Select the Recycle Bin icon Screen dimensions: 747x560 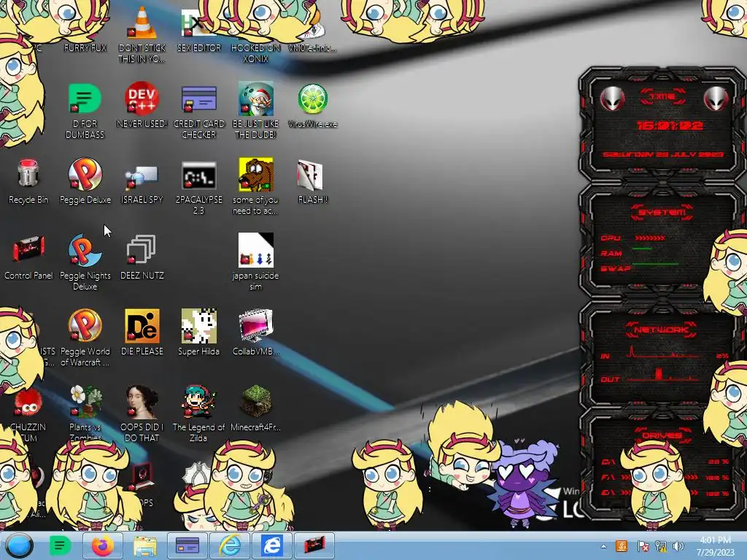[x=28, y=174]
